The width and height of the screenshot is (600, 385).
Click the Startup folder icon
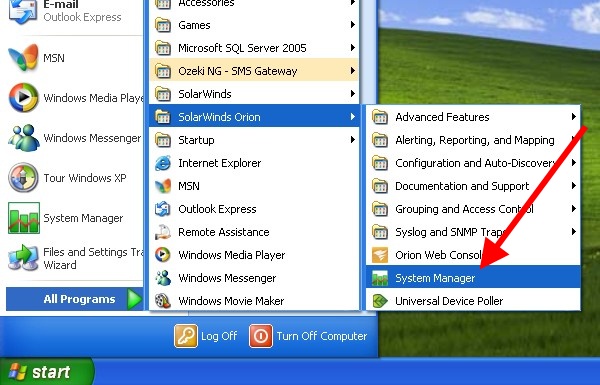tap(163, 140)
